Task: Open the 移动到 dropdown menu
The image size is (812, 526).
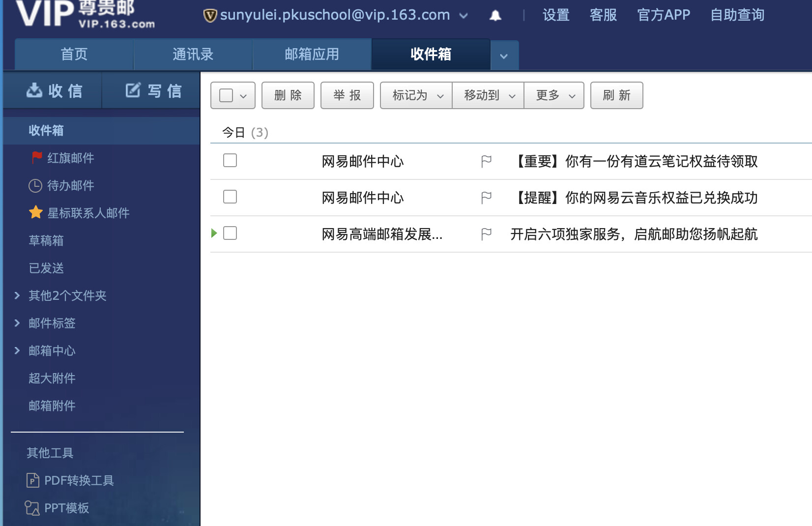Action: point(488,95)
